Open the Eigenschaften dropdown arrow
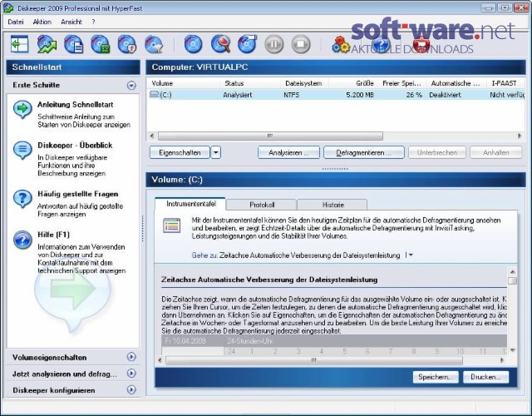Image resolution: width=532 pixels, height=416 pixels. tap(216, 152)
